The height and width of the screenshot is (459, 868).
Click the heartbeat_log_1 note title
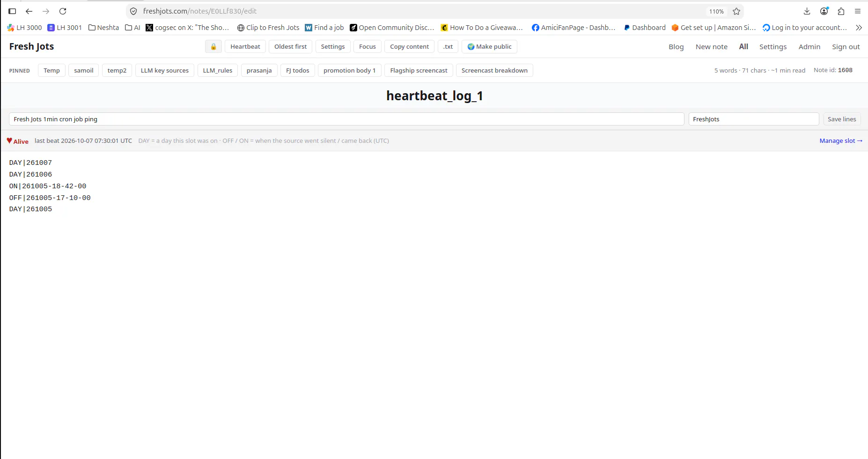point(434,96)
